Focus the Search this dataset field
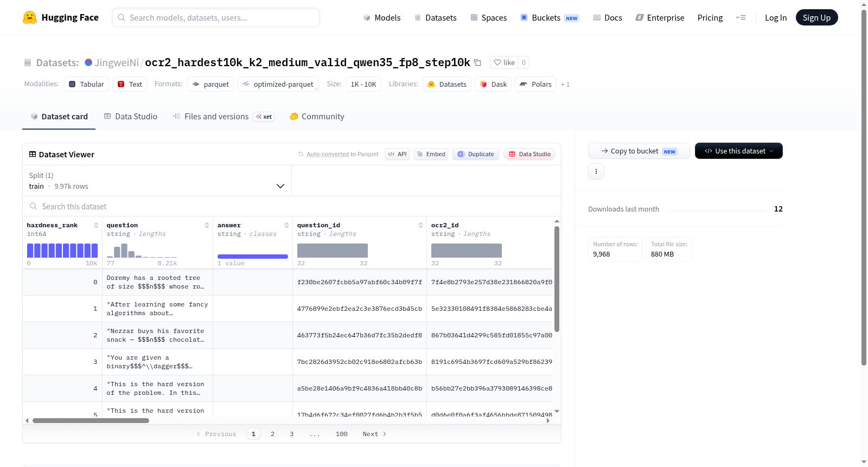868x467 pixels. coord(292,206)
